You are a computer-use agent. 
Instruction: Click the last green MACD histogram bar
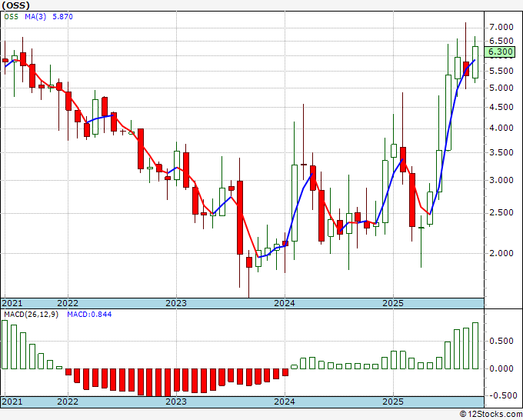pyautogui.click(x=475, y=345)
